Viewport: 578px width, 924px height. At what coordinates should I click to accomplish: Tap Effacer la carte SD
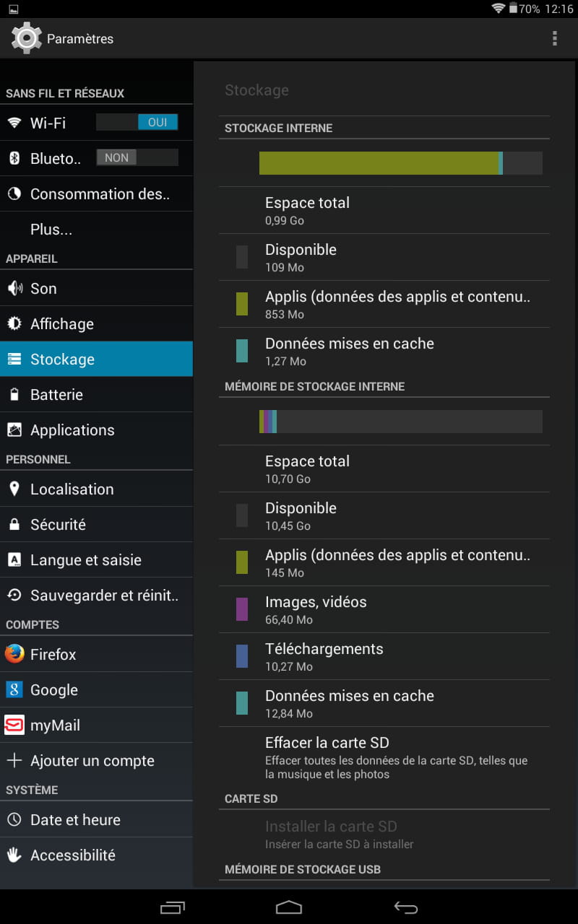384,757
